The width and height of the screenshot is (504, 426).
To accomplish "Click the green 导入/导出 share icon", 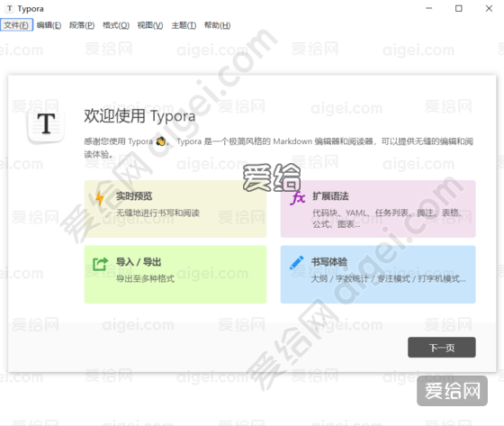I will [x=100, y=264].
